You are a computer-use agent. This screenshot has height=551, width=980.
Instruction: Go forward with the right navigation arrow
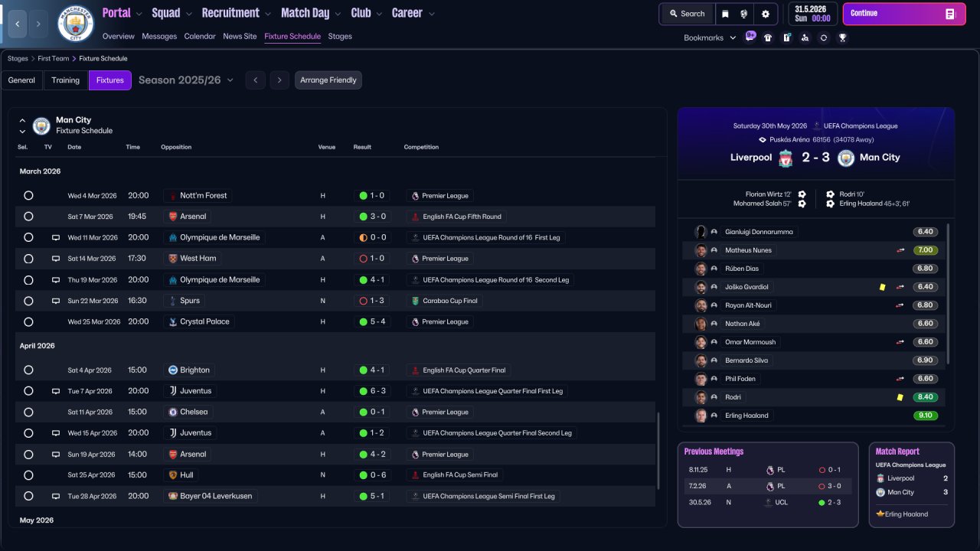(39, 24)
